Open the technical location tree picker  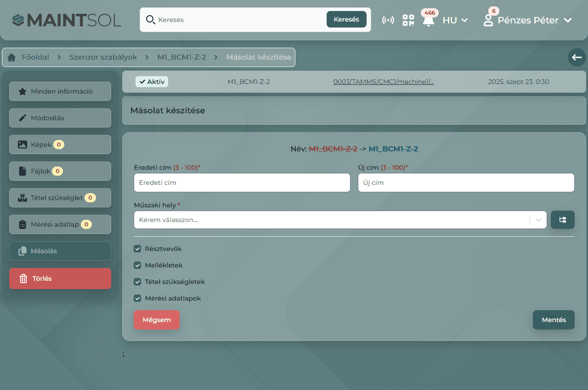tap(563, 220)
